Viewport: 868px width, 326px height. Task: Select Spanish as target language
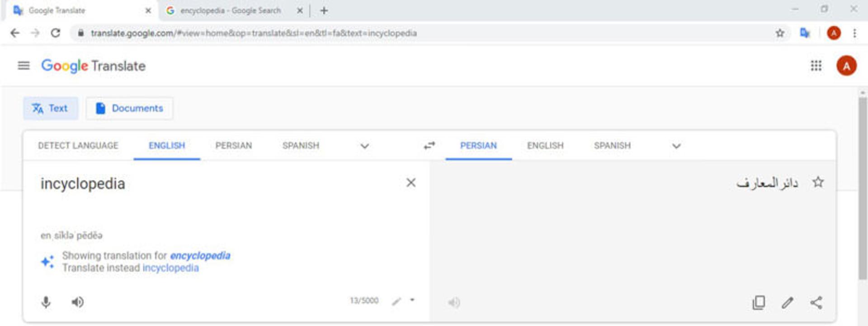612,145
